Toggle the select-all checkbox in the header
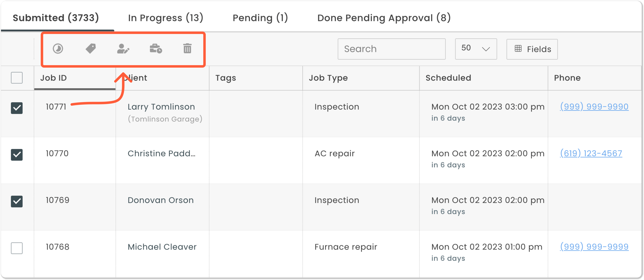This screenshot has height=280, width=644. coord(16,78)
